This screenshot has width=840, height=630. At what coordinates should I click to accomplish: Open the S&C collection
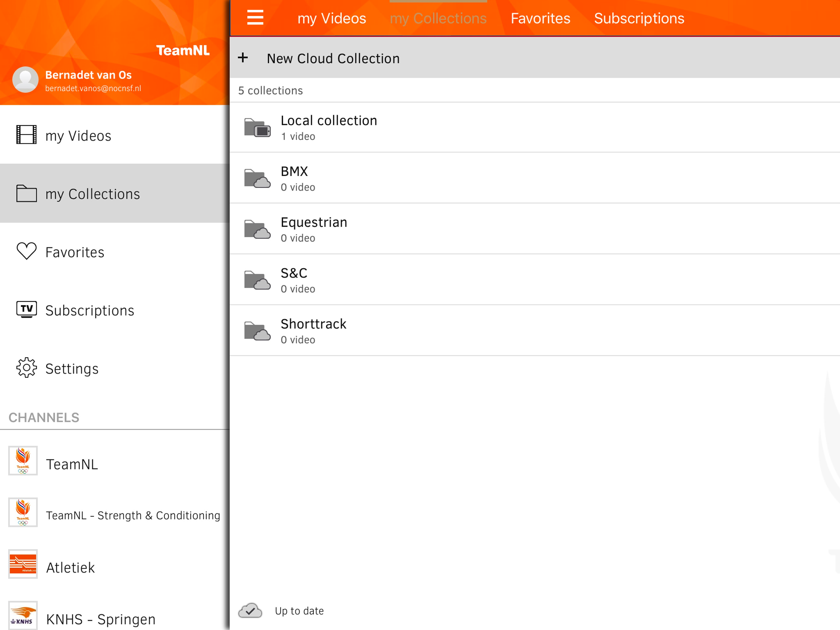click(x=535, y=280)
